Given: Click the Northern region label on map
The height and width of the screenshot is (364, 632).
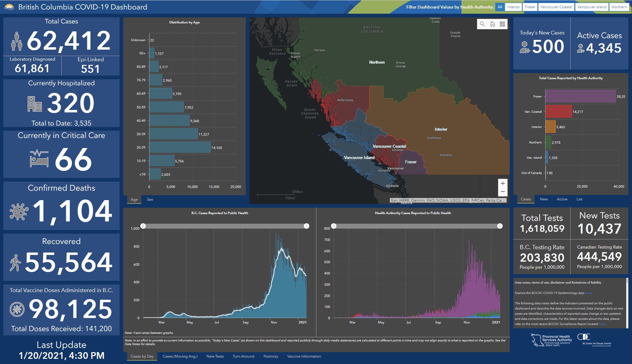Looking at the screenshot, I should tap(377, 62).
